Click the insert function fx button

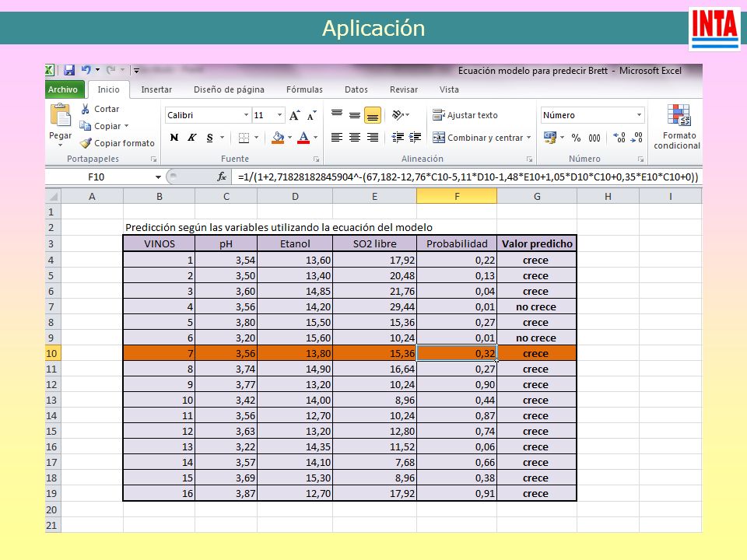click(222, 177)
